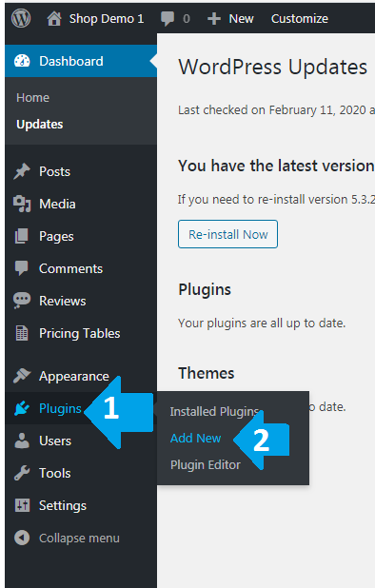Click the Pages icon in sidebar
375x588 pixels.
pos(21,236)
